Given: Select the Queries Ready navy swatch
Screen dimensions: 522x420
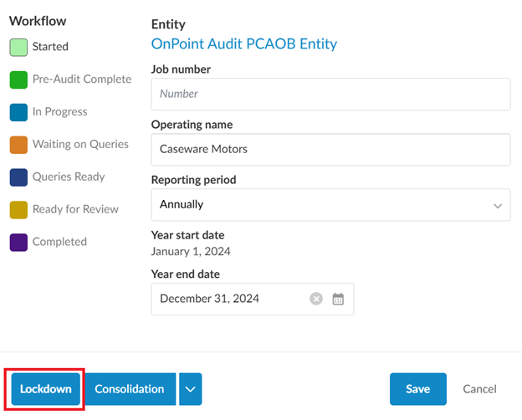Looking at the screenshot, I should click(x=18, y=177).
